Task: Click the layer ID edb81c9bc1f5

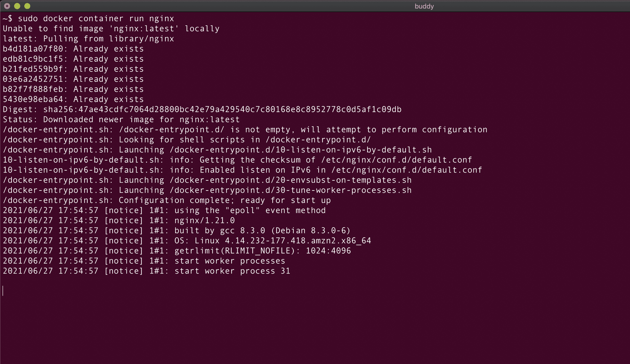Action: (33, 59)
